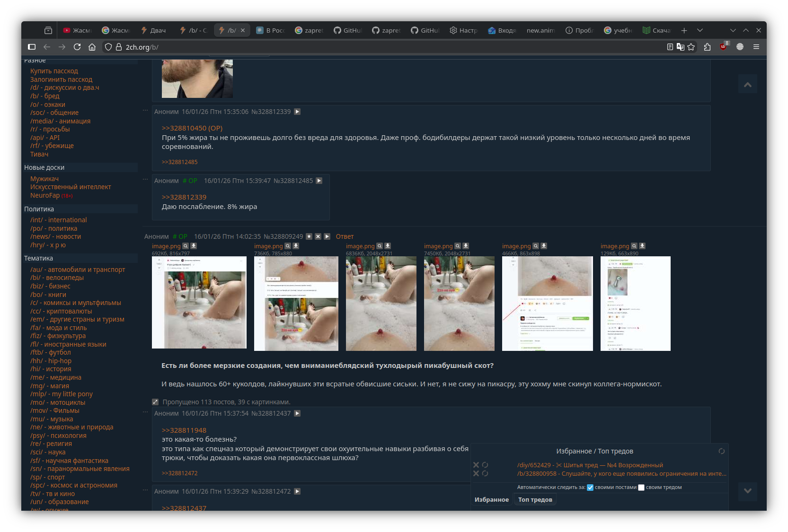Follow the reply link >>328812485 under post №328812339
Screen dimensions: 788x532
click(x=180, y=162)
